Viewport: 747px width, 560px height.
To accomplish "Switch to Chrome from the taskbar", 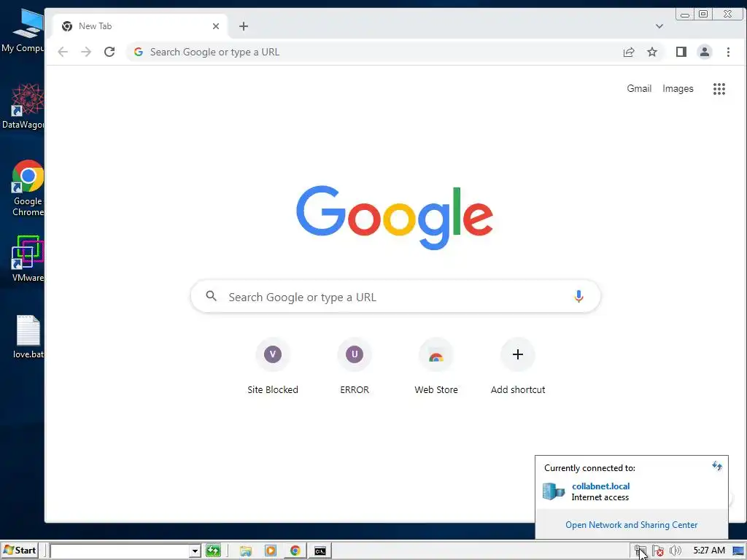I will tap(295, 551).
